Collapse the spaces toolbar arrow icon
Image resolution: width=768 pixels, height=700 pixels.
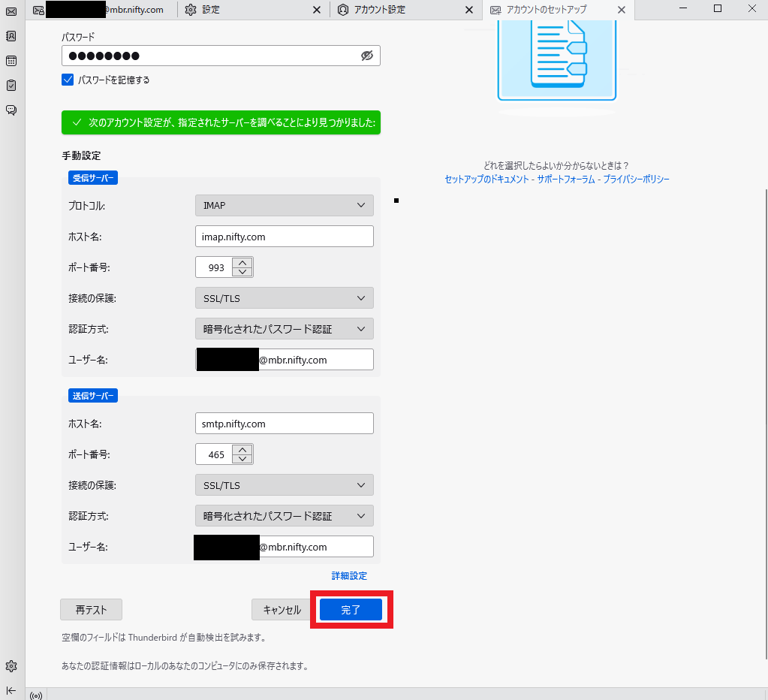tap(11, 690)
